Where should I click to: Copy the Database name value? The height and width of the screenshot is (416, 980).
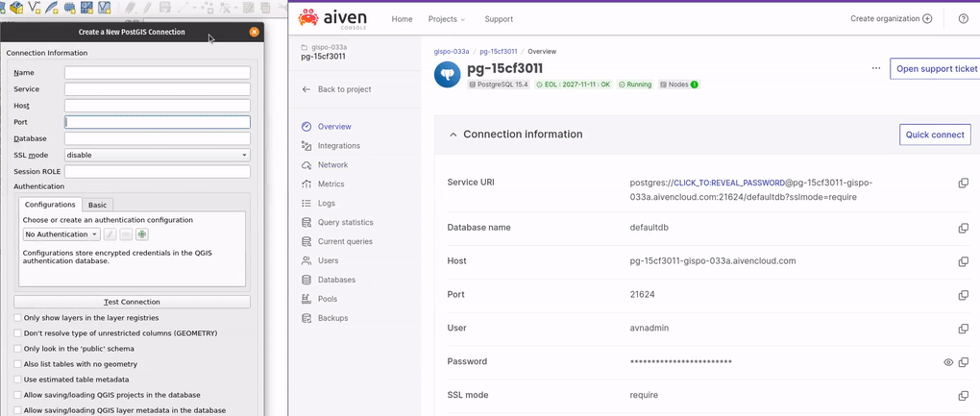[x=963, y=228]
